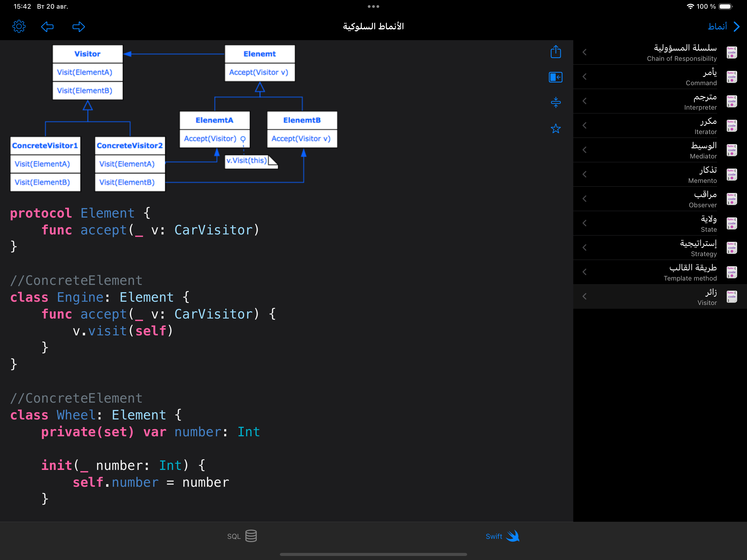The height and width of the screenshot is (560, 747).
Task: Expand the Memento row chevron
Action: (585, 174)
